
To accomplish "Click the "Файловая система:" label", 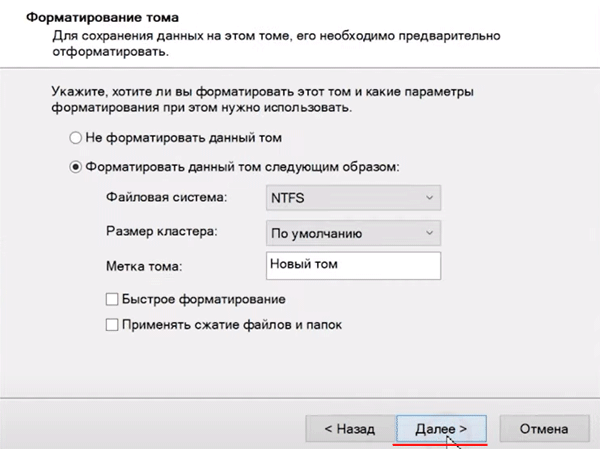I will [x=166, y=199].
